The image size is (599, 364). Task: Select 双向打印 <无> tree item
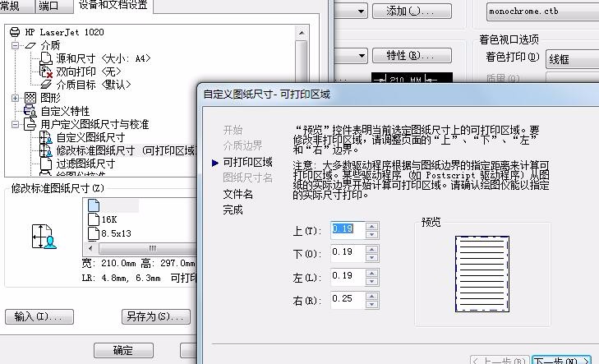[89, 71]
